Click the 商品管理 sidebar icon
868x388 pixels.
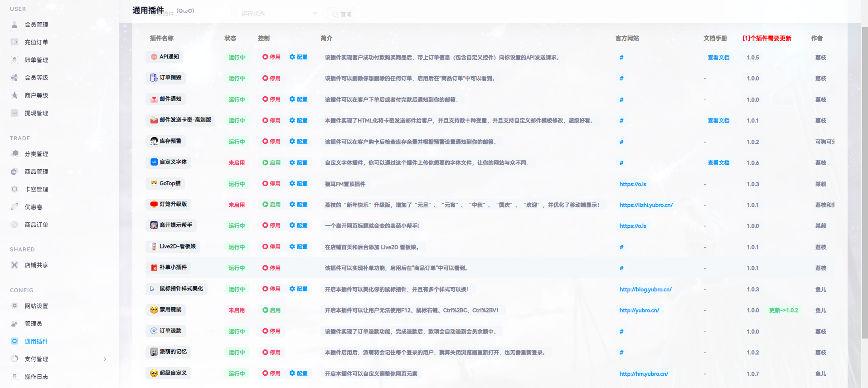(15, 172)
